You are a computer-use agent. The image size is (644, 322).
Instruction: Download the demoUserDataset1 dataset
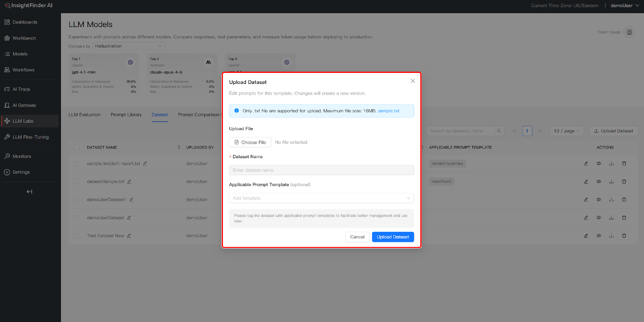pos(611,200)
